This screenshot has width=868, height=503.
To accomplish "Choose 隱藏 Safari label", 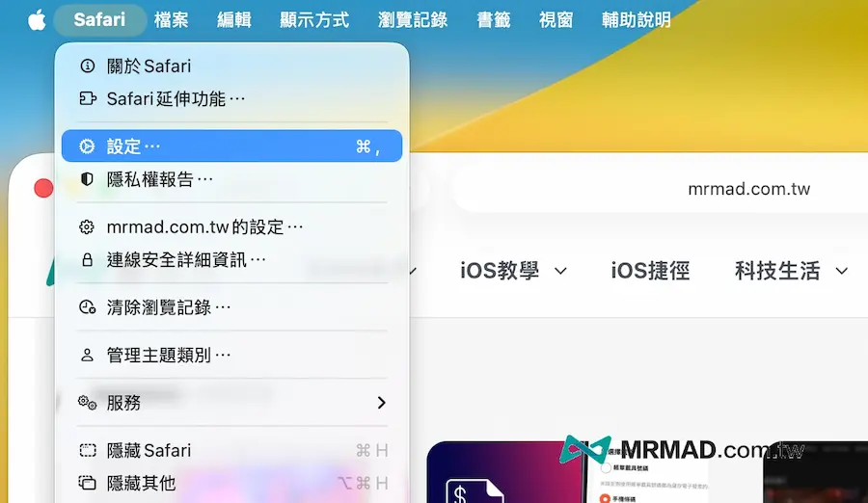I will 149,451.
